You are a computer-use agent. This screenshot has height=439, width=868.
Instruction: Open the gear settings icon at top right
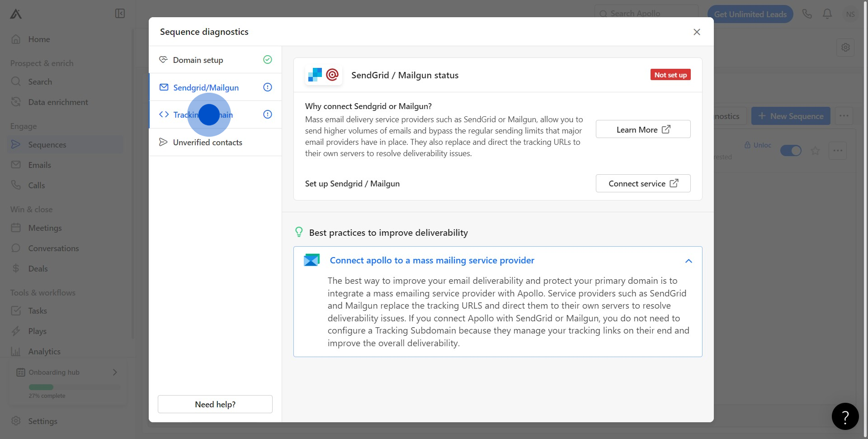845,48
